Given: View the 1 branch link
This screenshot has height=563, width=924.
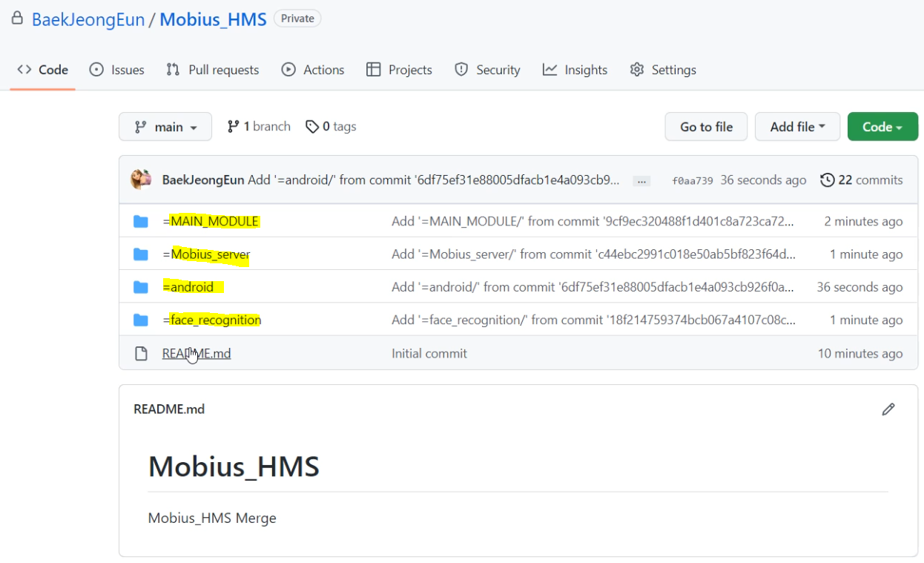Looking at the screenshot, I should coord(259,127).
